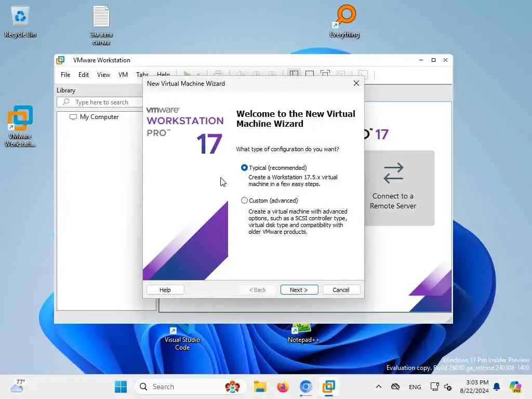Open the Windows Start menu
The width and height of the screenshot is (532, 399).
pos(121,387)
